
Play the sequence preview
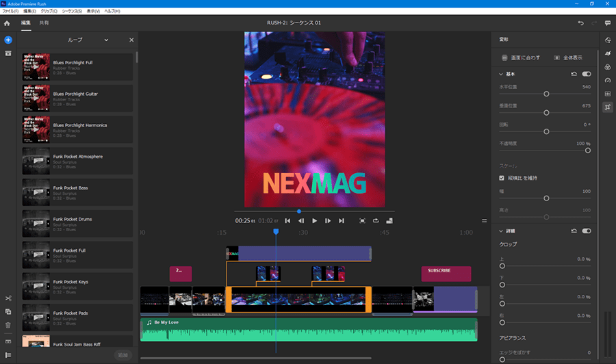314,221
